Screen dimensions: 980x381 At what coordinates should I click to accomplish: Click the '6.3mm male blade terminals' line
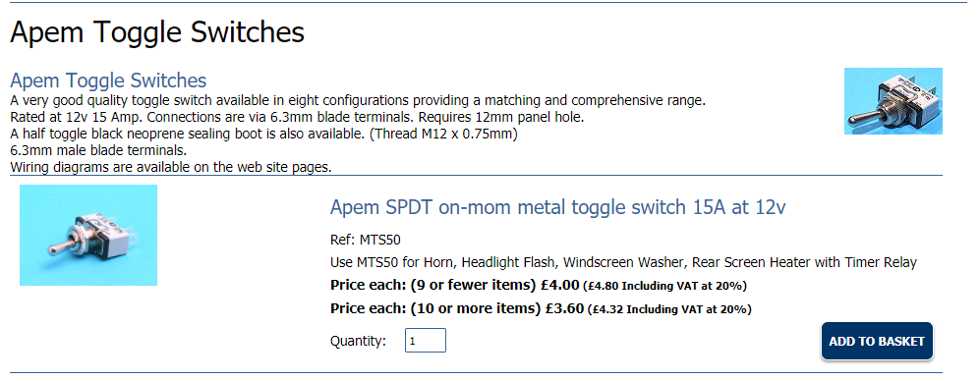[x=98, y=150]
